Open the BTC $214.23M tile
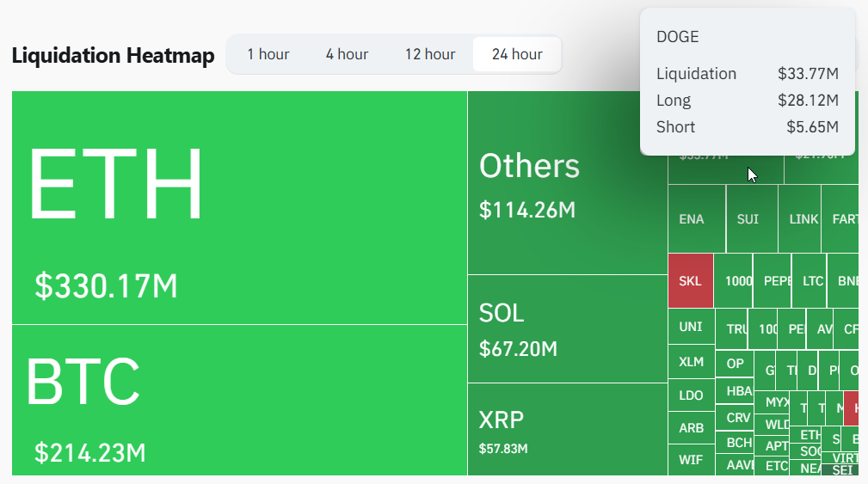The width and height of the screenshot is (868, 484). (239, 400)
